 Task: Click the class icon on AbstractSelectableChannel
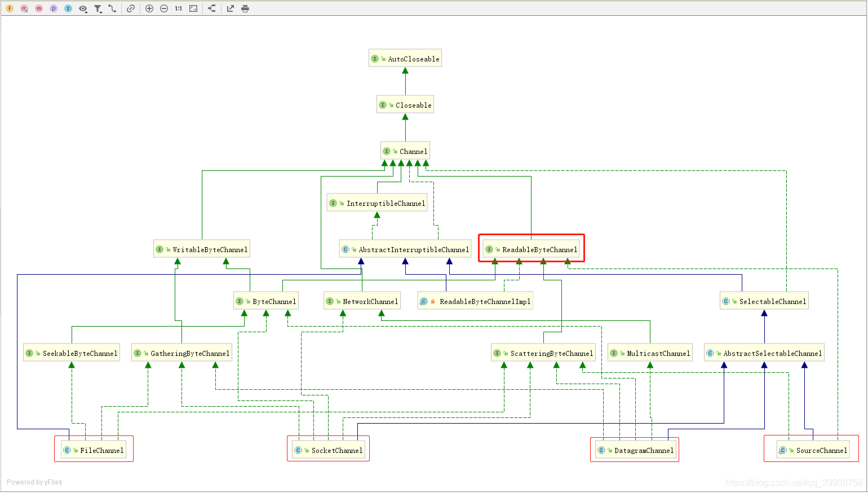(x=710, y=353)
